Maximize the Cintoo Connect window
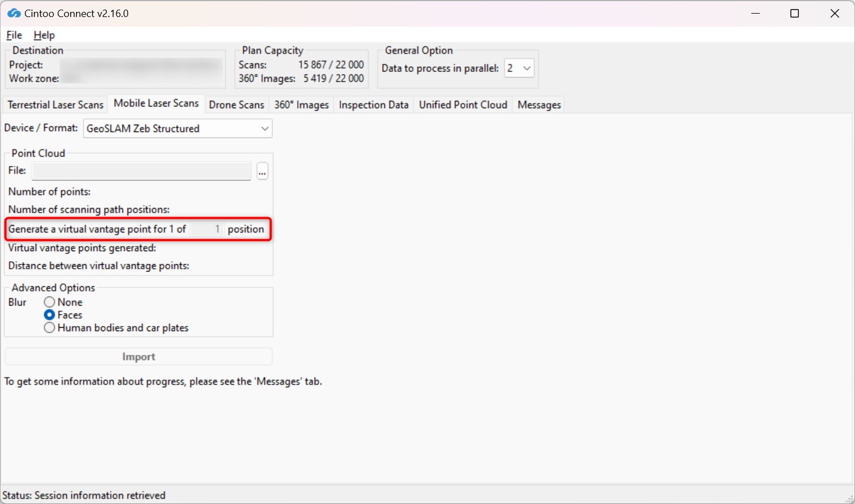The image size is (855, 504). point(795,13)
